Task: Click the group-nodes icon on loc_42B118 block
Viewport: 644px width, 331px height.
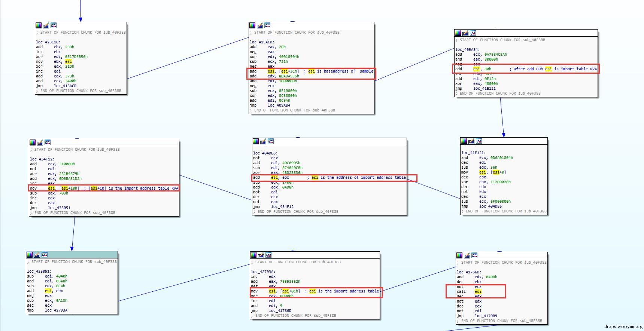Action: click(x=54, y=25)
